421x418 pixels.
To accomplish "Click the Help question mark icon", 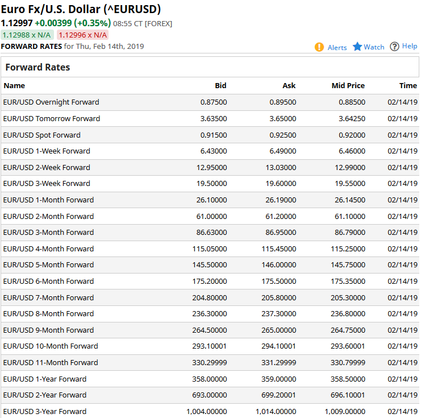I will coord(394,47).
